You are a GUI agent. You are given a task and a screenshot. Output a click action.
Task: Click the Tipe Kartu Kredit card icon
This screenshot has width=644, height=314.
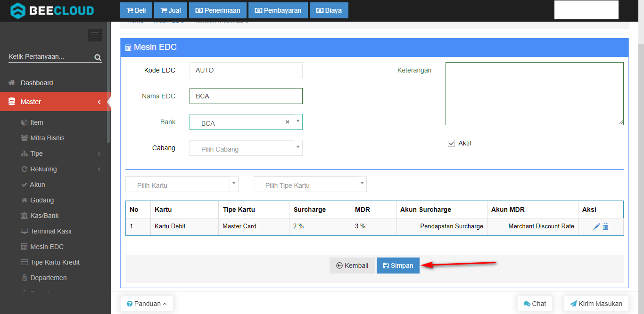click(x=25, y=262)
